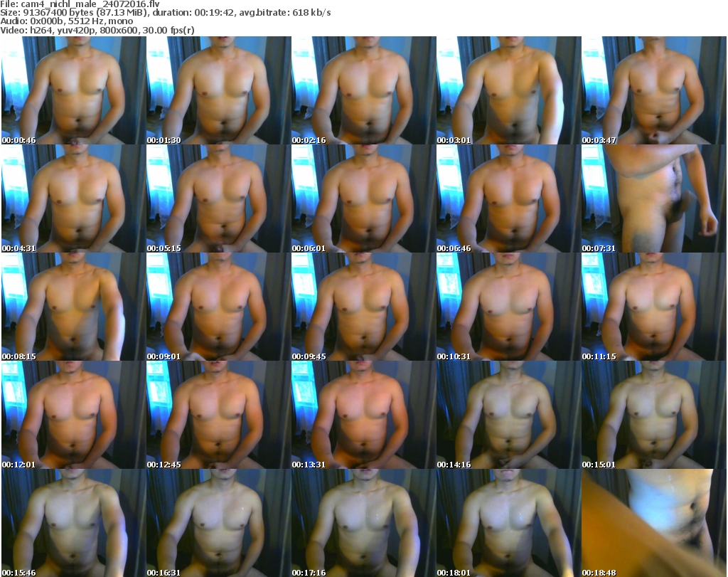Click the 'Audio: 0x000b, 5512 Hz, mono' line

pos(67,21)
